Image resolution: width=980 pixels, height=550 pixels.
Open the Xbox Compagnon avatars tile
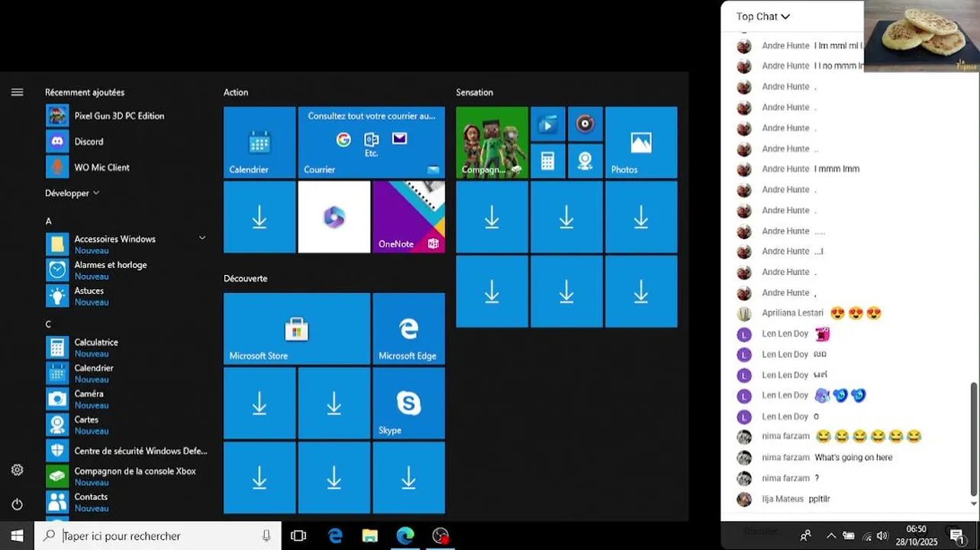pos(492,142)
